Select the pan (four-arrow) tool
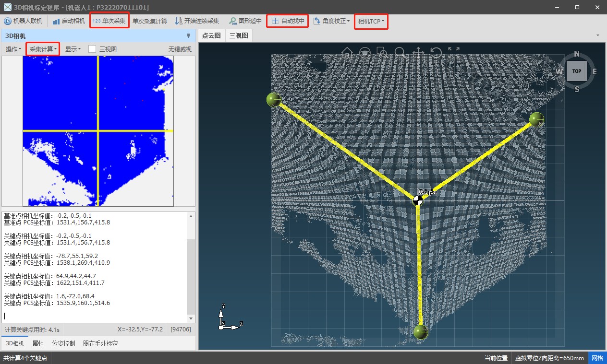Image resolution: width=607 pixels, height=364 pixels. point(418,53)
